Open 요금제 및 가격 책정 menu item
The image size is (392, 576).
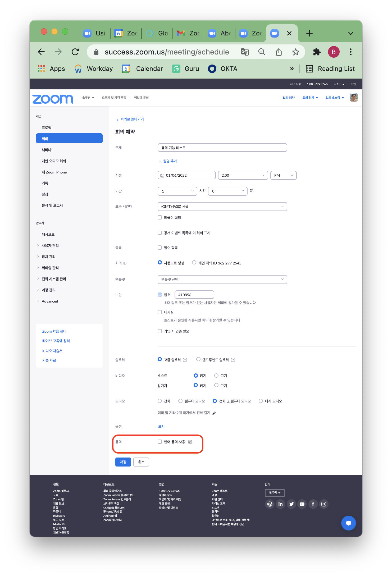114,98
